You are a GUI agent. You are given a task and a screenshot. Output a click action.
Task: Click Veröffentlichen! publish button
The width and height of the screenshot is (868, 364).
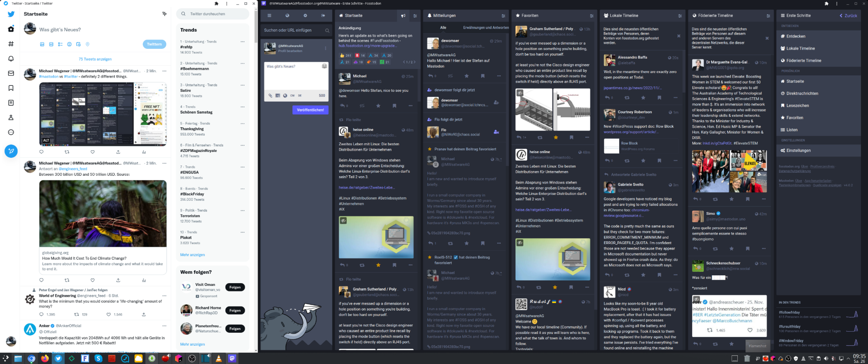coord(310,110)
